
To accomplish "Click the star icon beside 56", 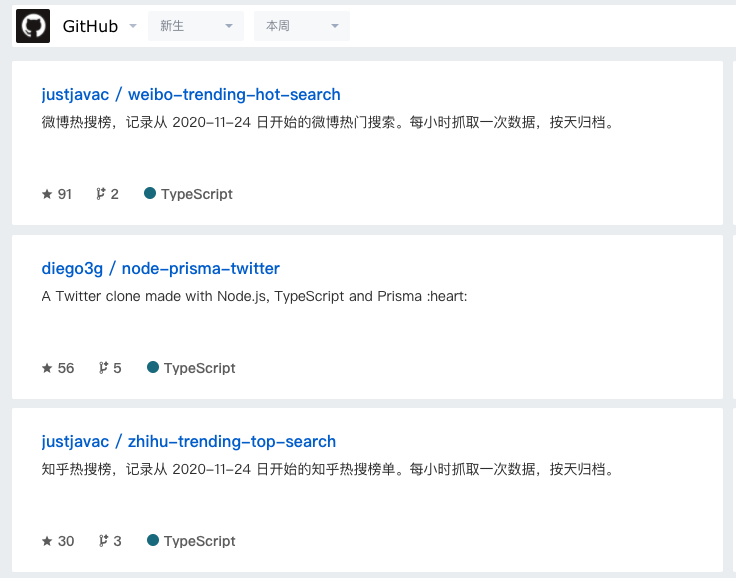I will 47,368.
